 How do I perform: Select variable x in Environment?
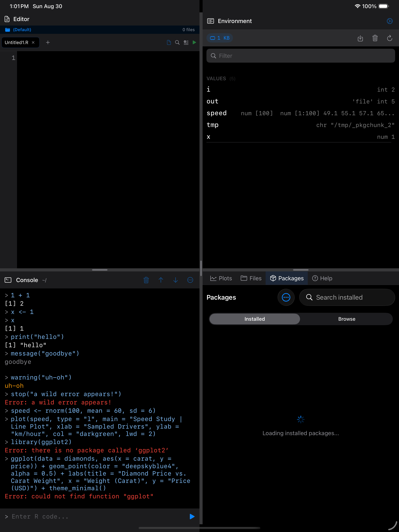coord(301,137)
